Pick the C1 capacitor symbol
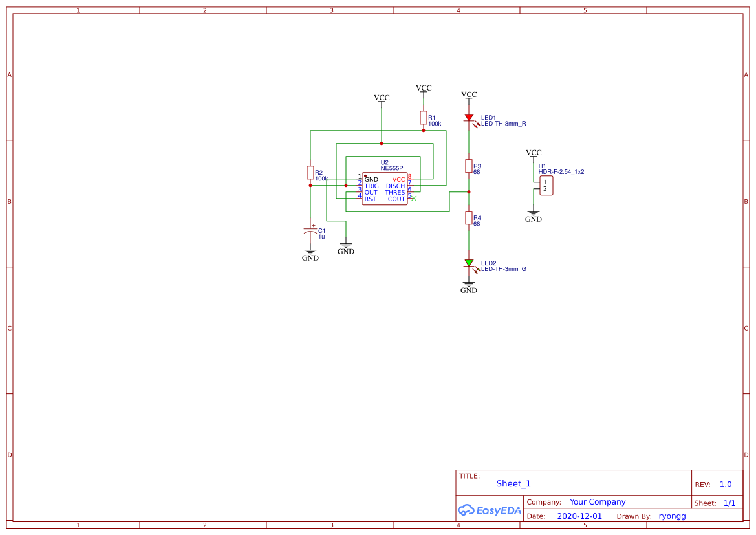This screenshot has width=756, height=535. point(310,231)
